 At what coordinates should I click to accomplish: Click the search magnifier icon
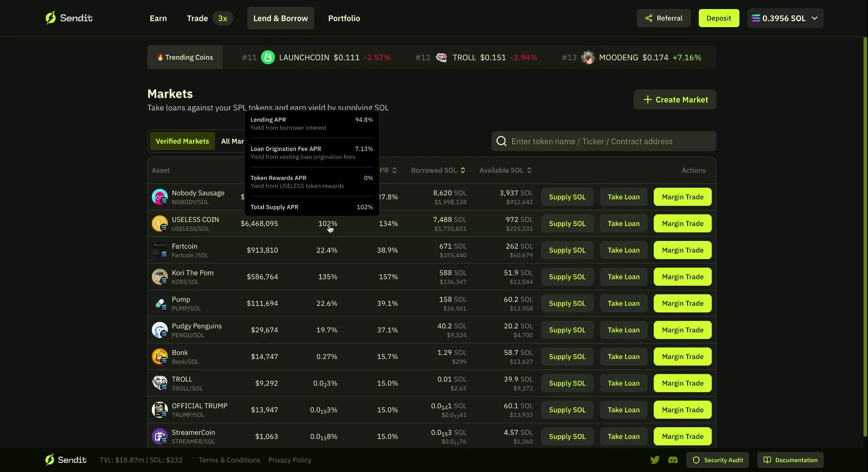coord(501,141)
